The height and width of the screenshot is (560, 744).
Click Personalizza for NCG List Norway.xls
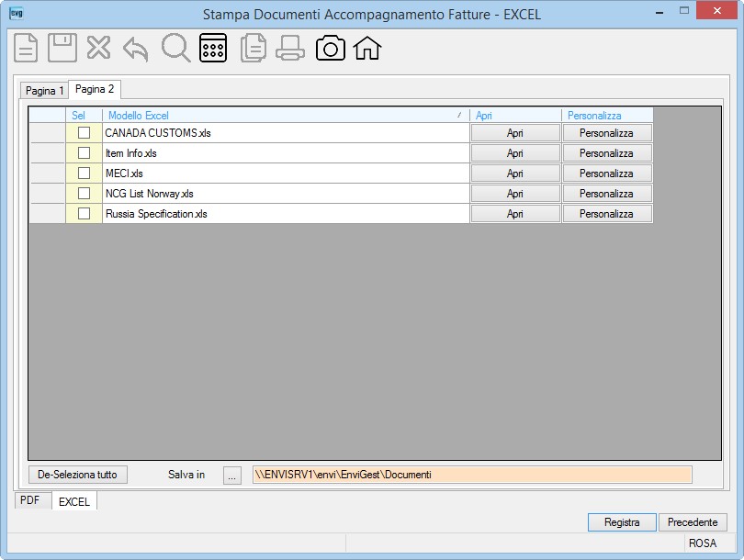coord(607,194)
